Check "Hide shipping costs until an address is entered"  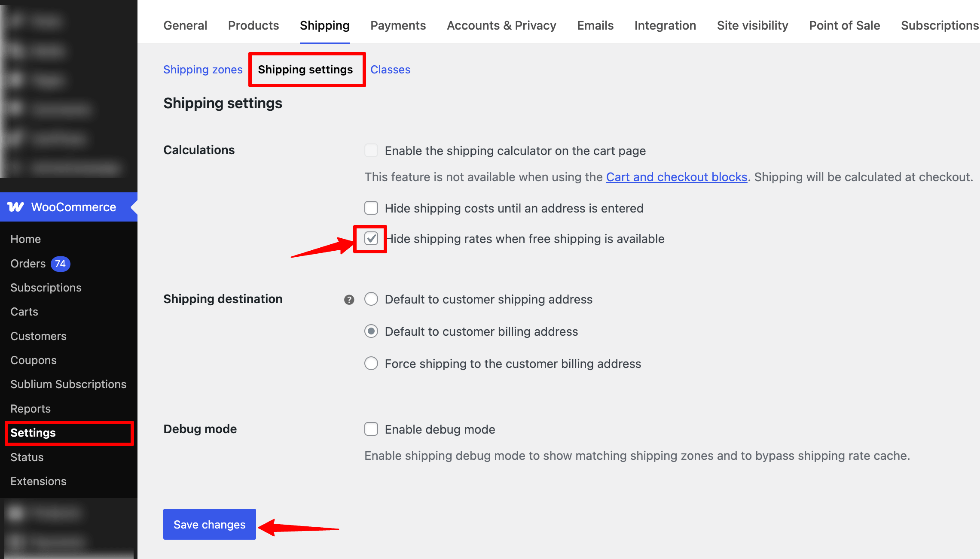click(x=371, y=208)
